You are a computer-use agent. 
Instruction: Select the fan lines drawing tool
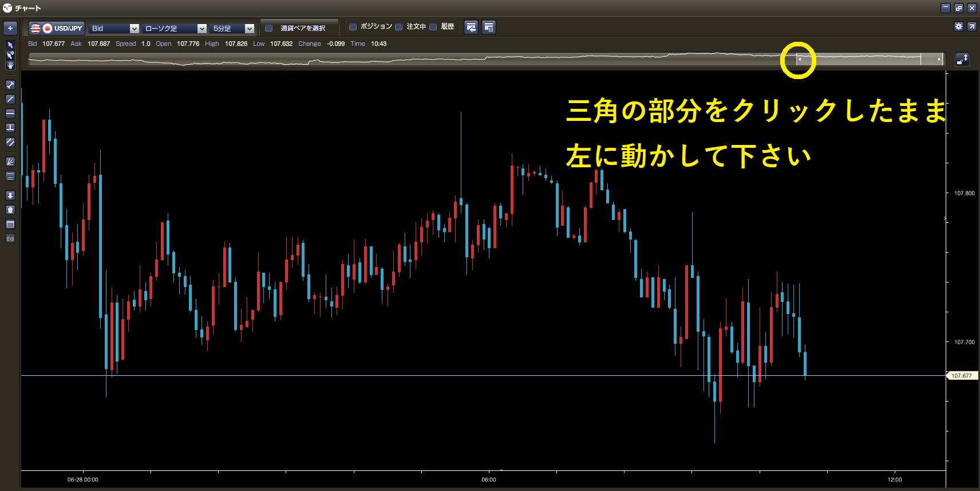click(x=10, y=162)
